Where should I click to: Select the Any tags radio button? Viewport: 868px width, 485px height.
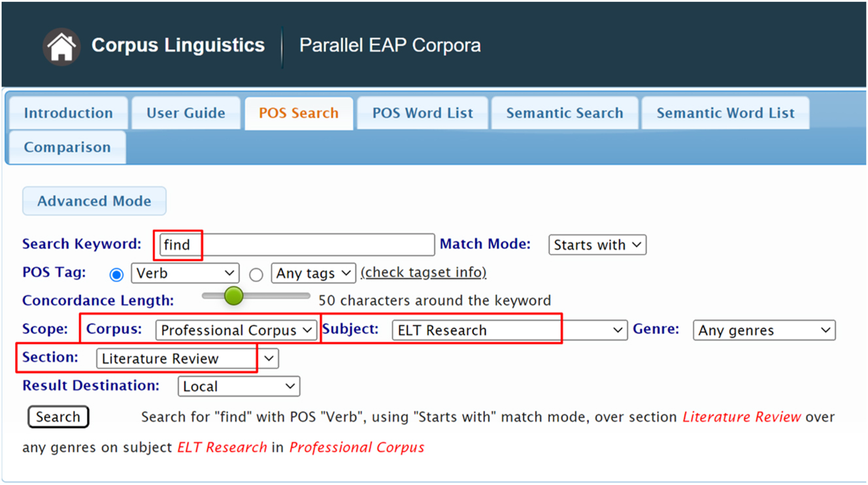coord(256,275)
